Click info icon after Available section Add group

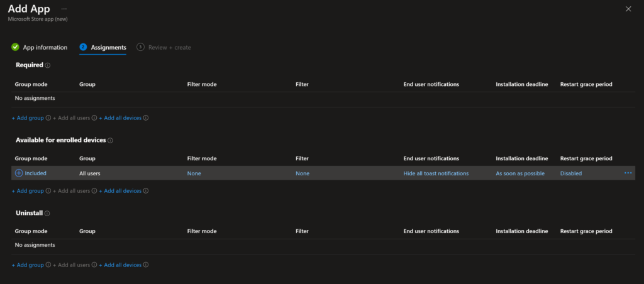pyautogui.click(x=48, y=191)
